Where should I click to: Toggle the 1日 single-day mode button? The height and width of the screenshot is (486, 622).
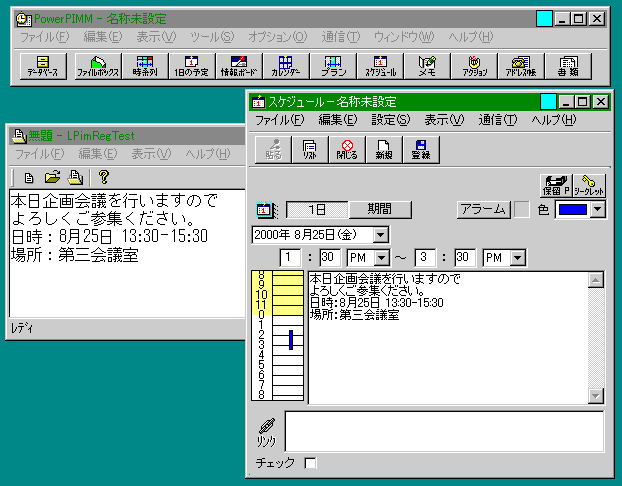point(317,209)
